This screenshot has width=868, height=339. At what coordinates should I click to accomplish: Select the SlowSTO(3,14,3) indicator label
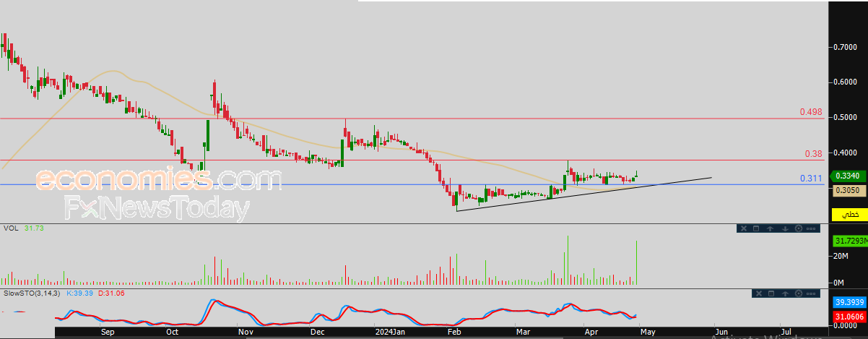[x=33, y=293]
